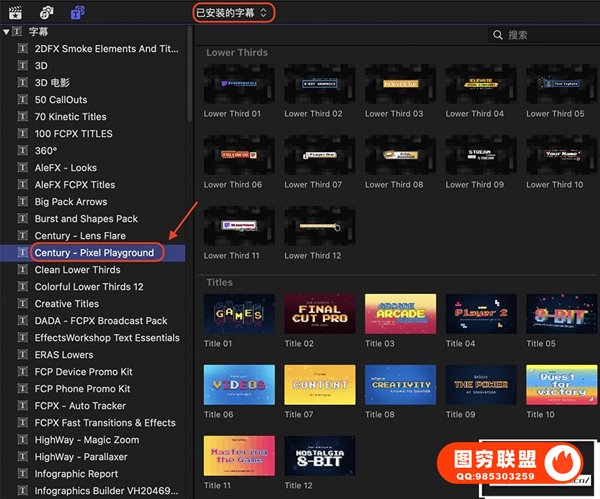Open the Photos and Audio sidebar icon
The height and width of the screenshot is (499, 600).
(46, 13)
